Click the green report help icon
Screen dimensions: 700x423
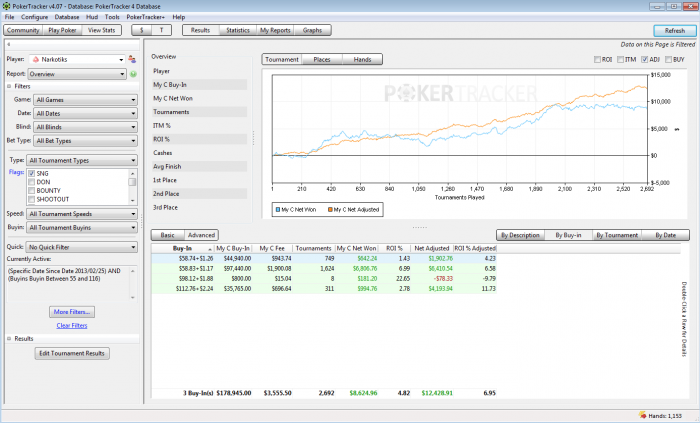coord(133,74)
